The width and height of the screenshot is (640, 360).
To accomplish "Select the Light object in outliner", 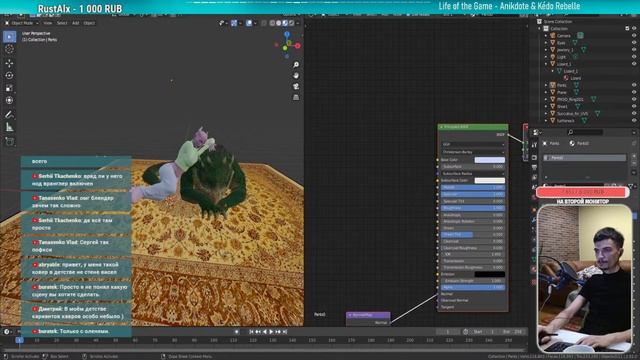I will click(561, 57).
